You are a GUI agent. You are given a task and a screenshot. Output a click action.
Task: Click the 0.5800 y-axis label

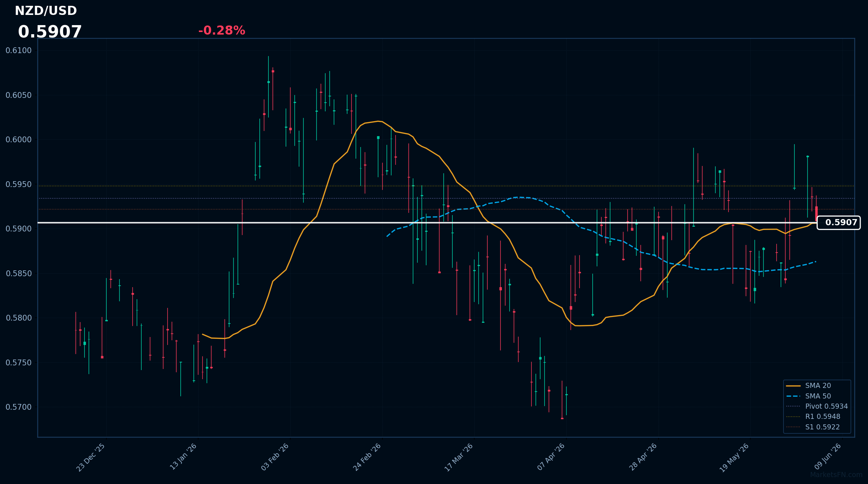19,318
